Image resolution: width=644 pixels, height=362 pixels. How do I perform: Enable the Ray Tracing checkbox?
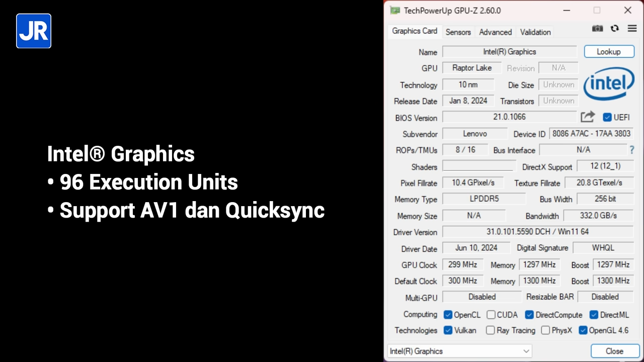coord(490,330)
